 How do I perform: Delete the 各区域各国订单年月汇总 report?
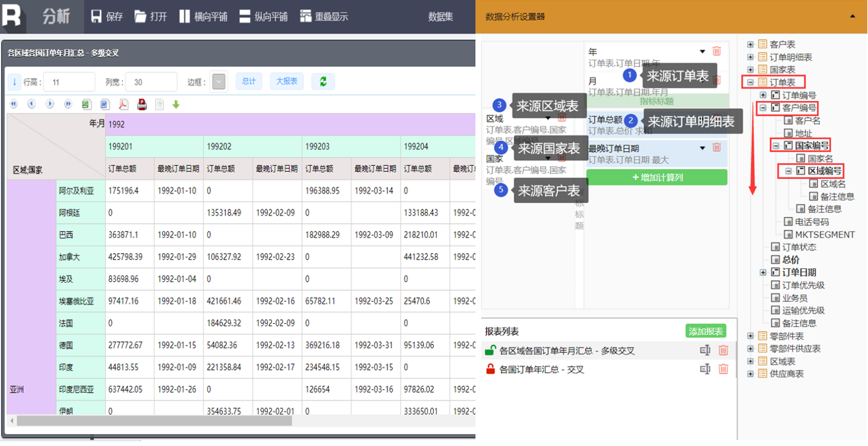pos(723,351)
